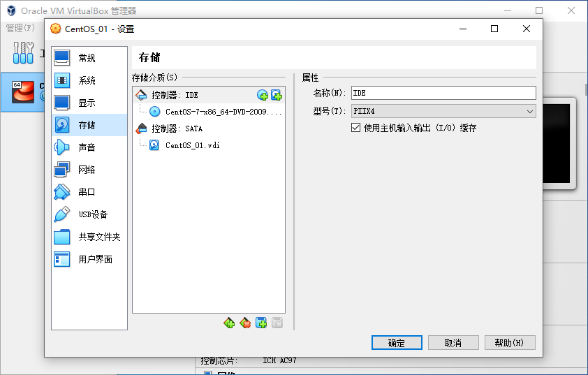Open the 网络 settings category

(x=89, y=170)
